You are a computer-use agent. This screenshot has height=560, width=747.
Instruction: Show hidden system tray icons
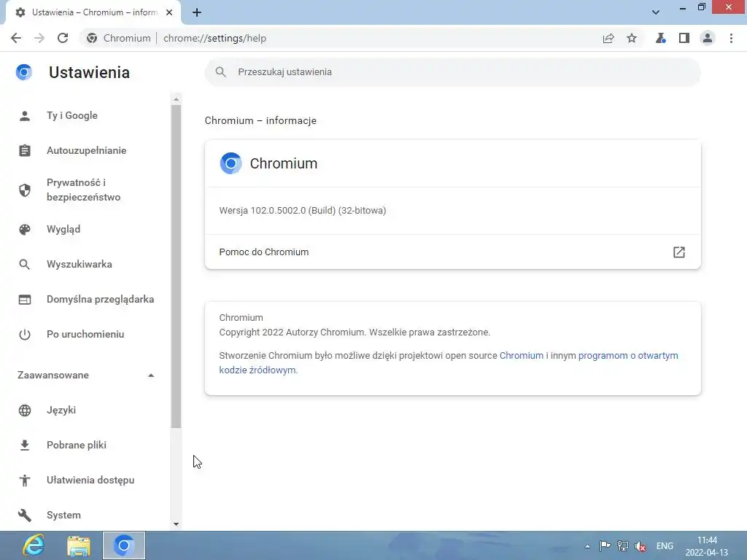(x=587, y=546)
